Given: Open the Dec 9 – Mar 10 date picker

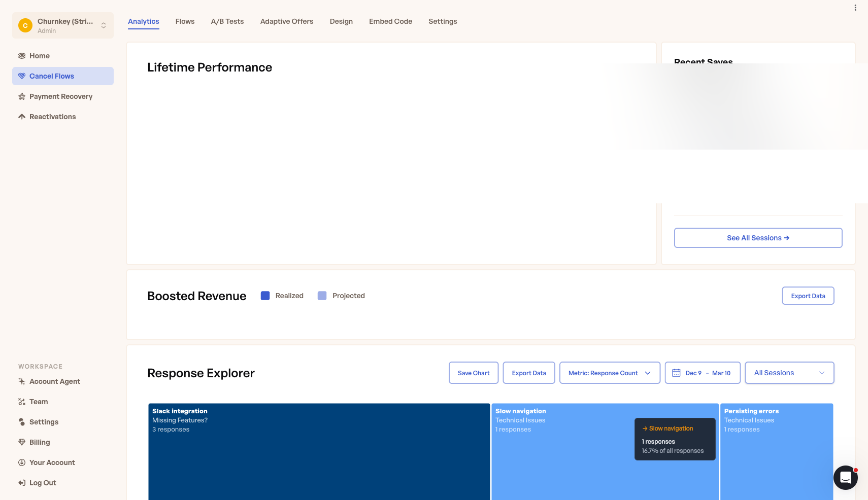Looking at the screenshot, I should 703,373.
